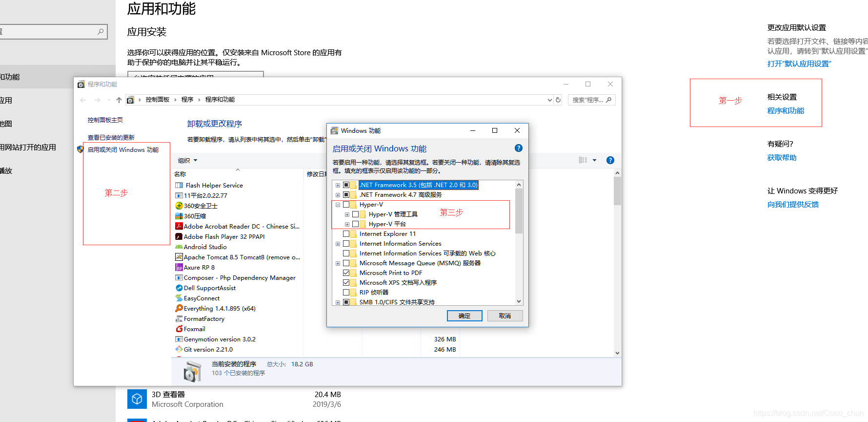The image size is (868, 422).
Task: Enable the Hyper-V 平台 checkbox
Action: [x=355, y=224]
